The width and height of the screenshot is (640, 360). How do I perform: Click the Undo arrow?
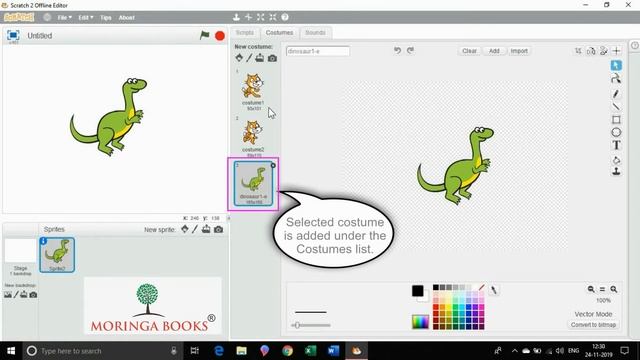(x=397, y=50)
